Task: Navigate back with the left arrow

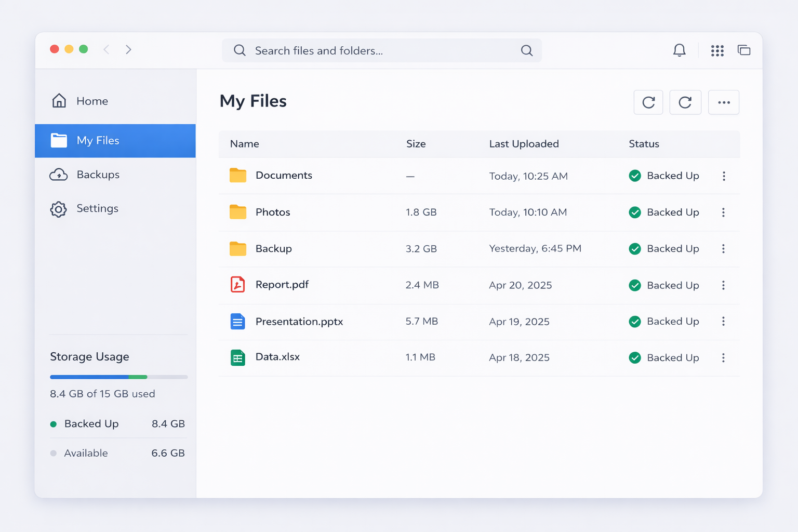Action: pos(107,50)
